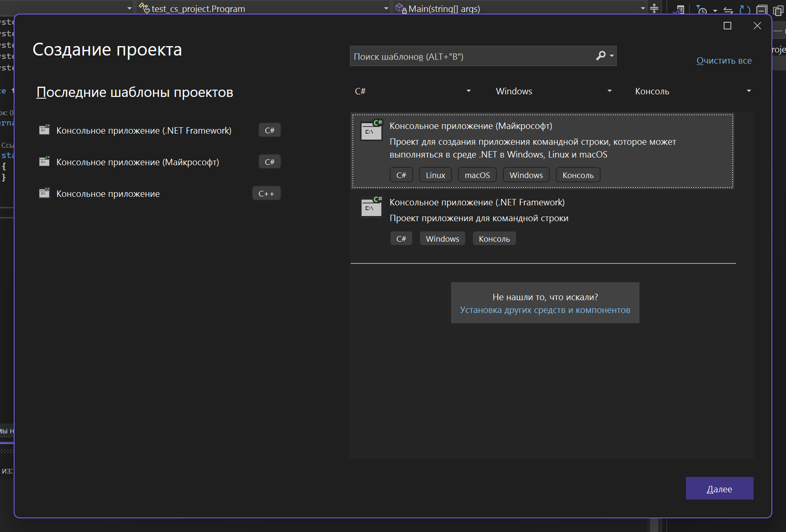
Task: Click the 'Далее' button
Action: coord(719,488)
